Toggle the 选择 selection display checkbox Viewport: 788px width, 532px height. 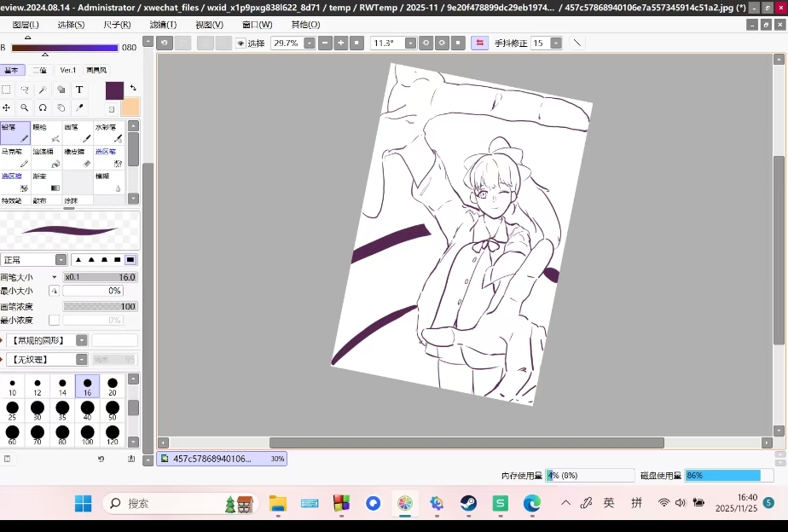(240, 43)
